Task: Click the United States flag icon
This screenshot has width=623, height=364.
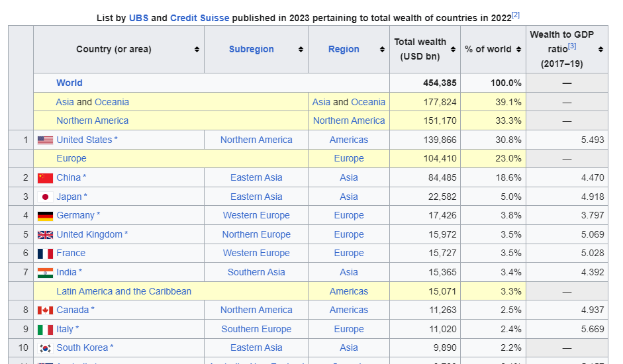Action: (45, 140)
